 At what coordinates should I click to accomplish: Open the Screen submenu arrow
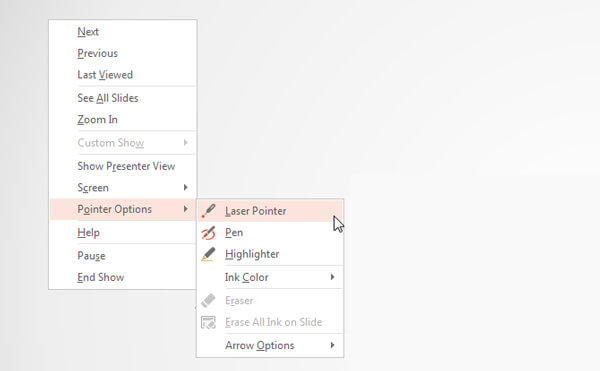pos(186,187)
